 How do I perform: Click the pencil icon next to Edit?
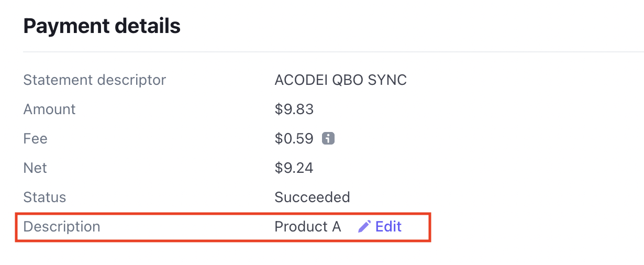pos(364,226)
